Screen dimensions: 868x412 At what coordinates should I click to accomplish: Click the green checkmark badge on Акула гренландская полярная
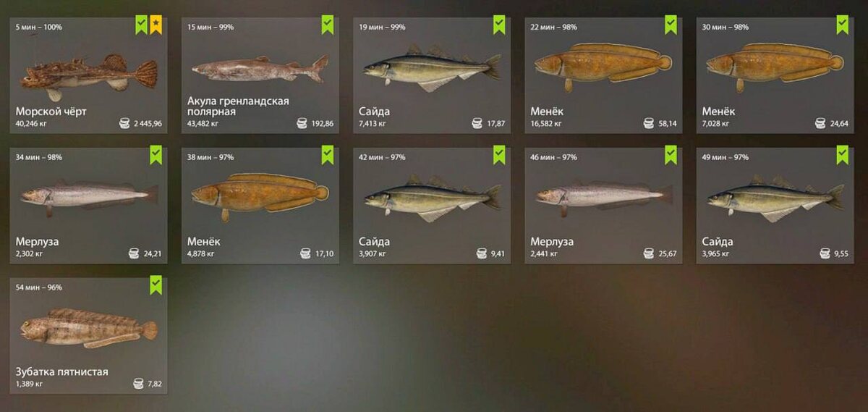point(328,25)
